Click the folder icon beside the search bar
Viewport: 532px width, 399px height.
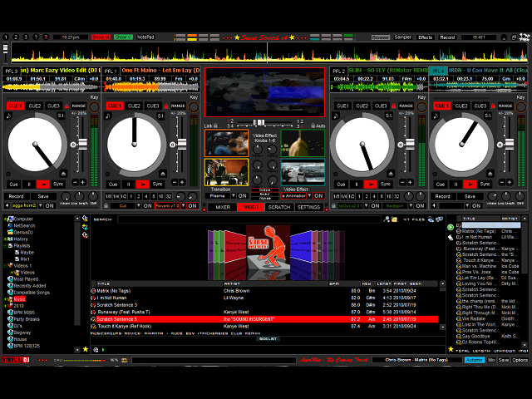(394, 219)
